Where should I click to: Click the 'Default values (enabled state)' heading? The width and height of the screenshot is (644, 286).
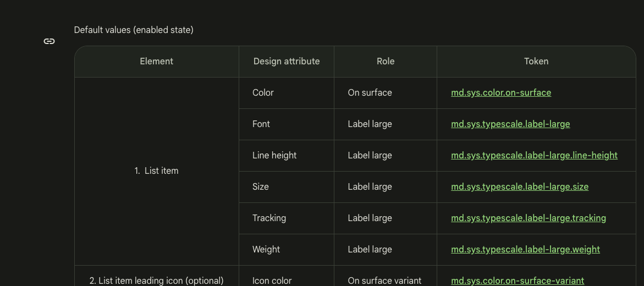(134, 30)
